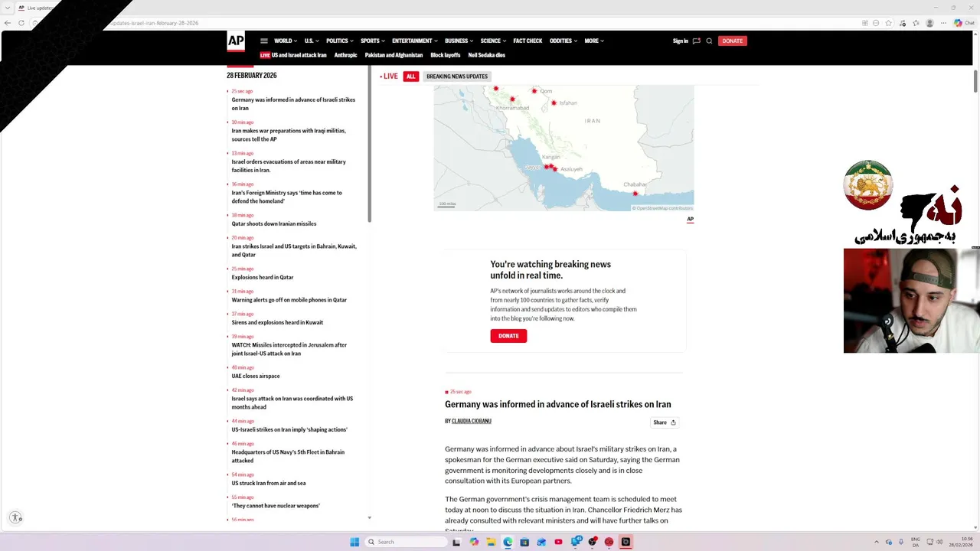The width and height of the screenshot is (980, 551).
Task: Open the FACT CHECK menu item
Action: [528, 41]
